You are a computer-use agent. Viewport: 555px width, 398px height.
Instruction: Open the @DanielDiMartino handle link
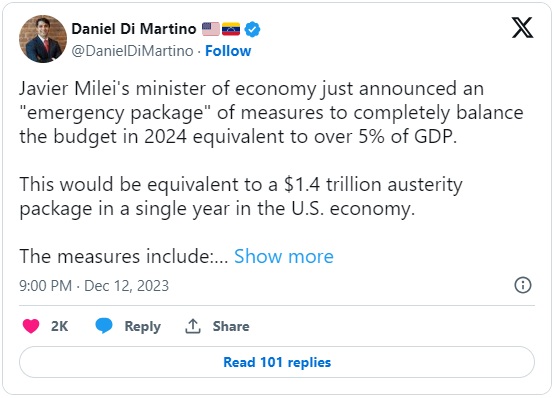[132, 51]
